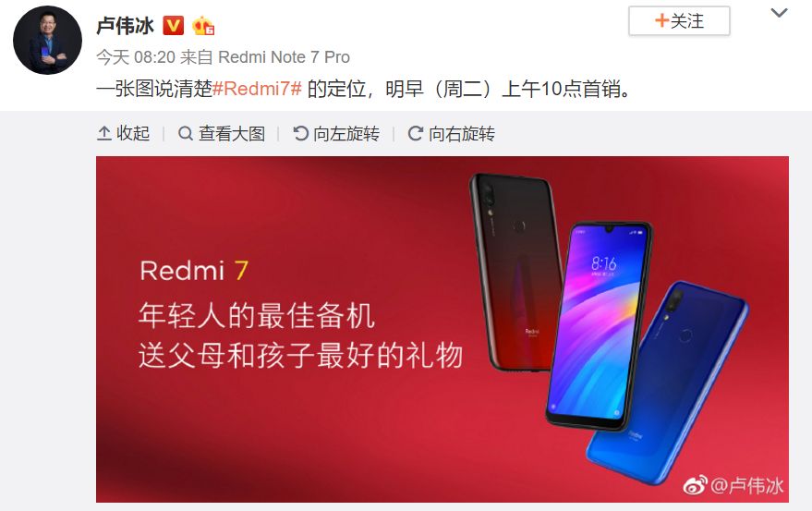
Task: Open the Redmi Note 7 Pro source link
Action: (284, 57)
